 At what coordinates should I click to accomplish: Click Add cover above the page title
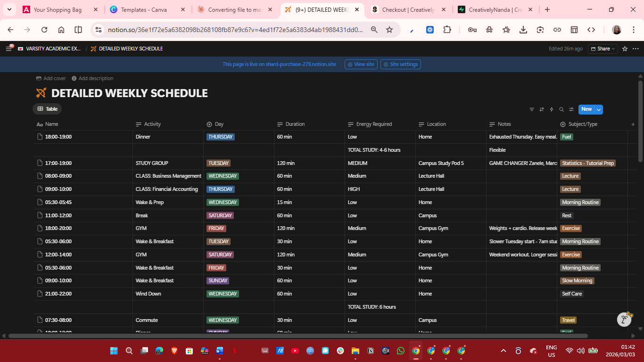51,78
